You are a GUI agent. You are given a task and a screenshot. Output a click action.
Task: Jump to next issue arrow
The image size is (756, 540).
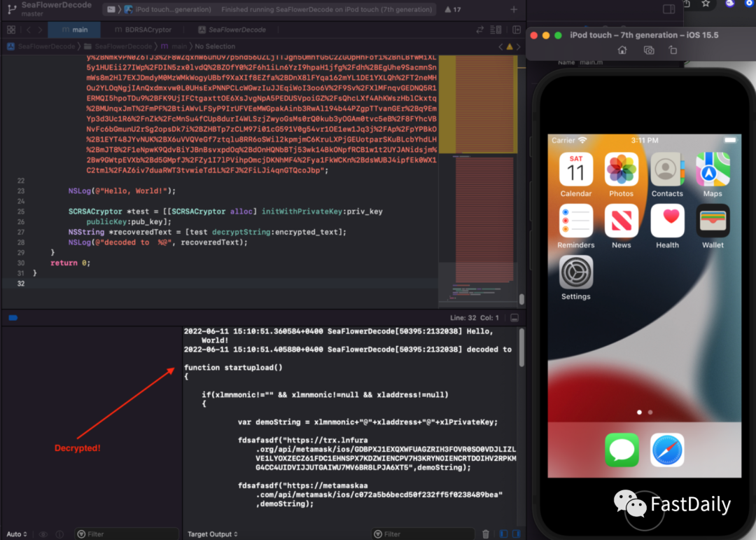[519, 47]
